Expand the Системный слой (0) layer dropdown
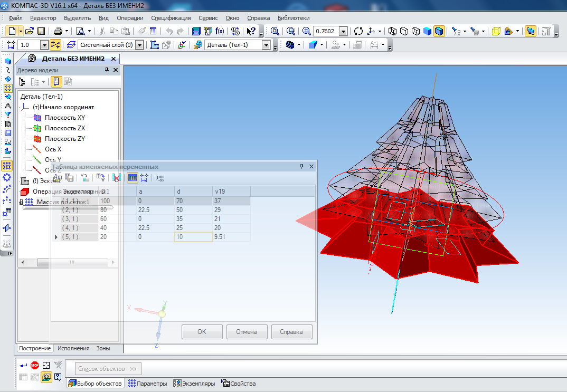567x392 pixels. (x=139, y=45)
